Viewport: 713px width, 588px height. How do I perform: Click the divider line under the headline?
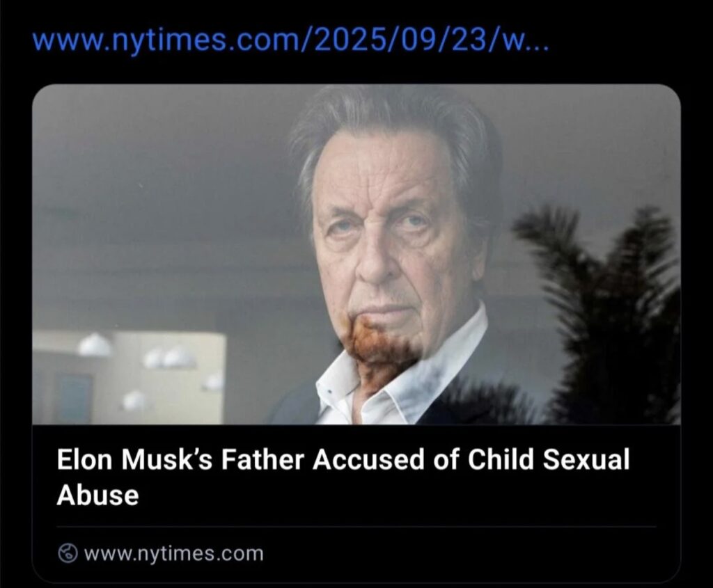[x=356, y=527]
